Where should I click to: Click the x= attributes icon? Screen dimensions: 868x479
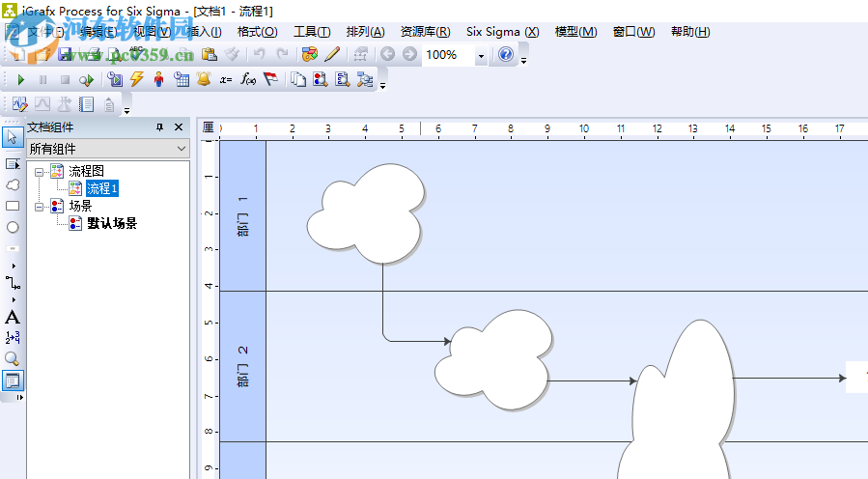(x=226, y=80)
